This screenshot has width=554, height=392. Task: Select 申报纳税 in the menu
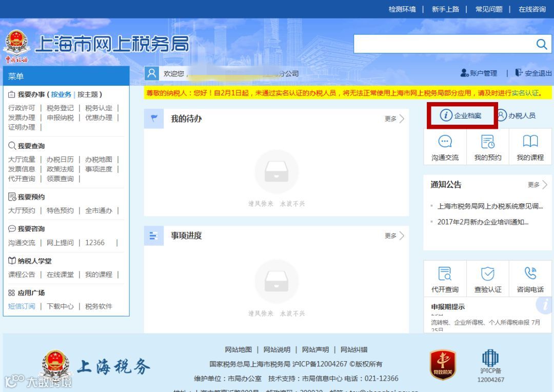pos(60,117)
